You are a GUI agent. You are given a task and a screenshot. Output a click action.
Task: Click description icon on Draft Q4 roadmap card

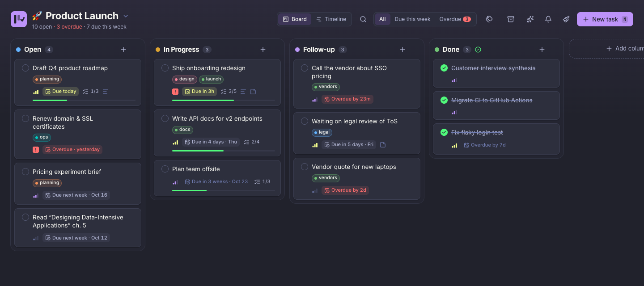[106, 92]
